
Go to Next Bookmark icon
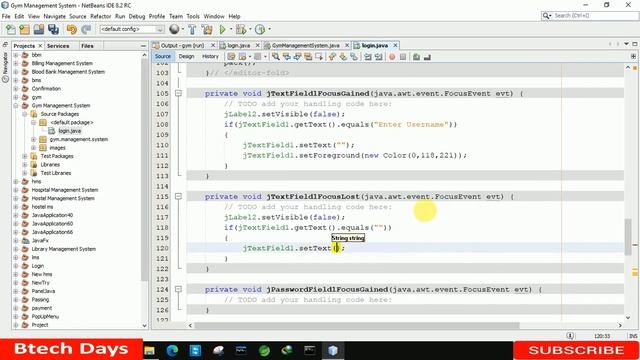(343, 57)
